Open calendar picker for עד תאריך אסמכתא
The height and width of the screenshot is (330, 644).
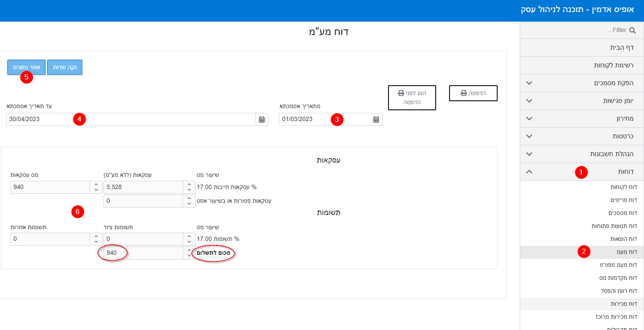pos(262,119)
